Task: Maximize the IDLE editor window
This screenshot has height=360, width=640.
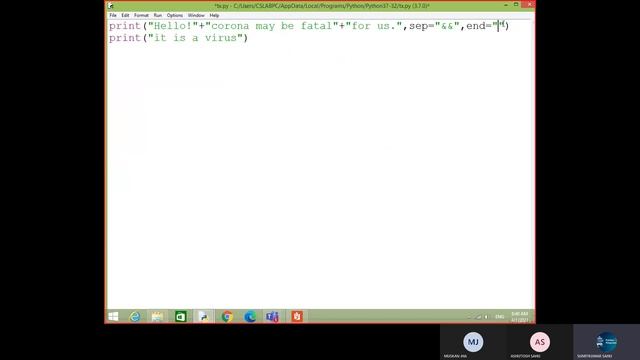Action: (516, 5)
